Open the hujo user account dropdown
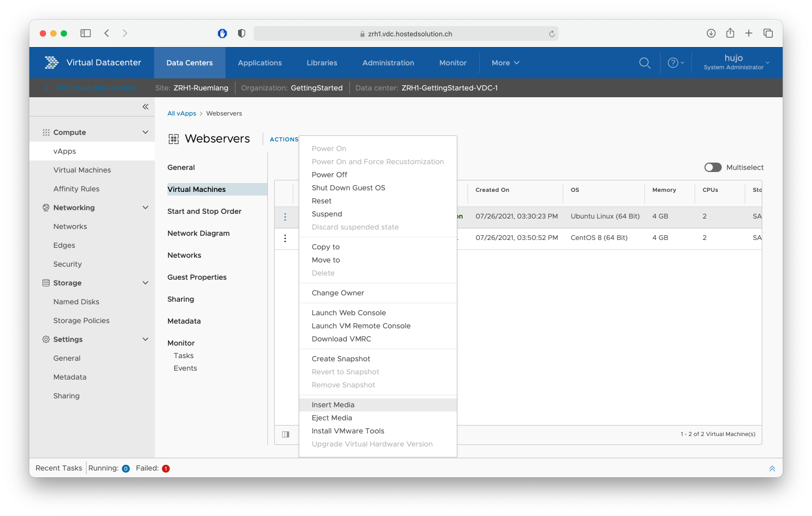The image size is (812, 516). (x=737, y=62)
